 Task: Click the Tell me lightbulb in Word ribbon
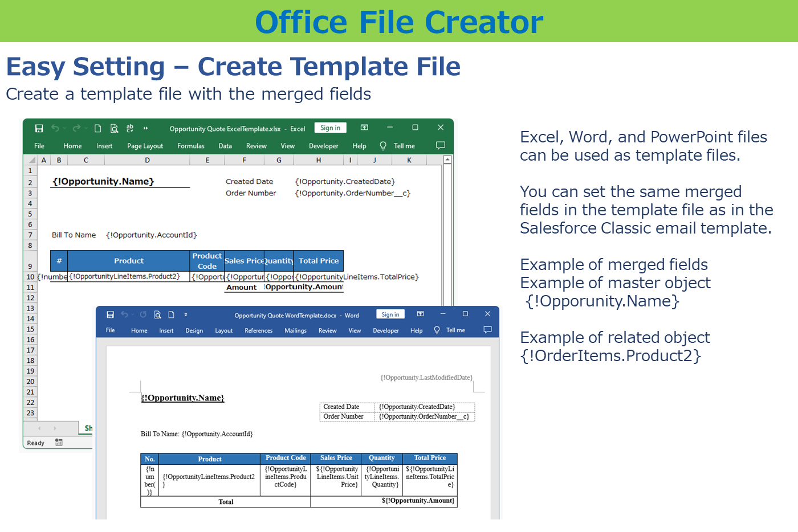pos(436,330)
